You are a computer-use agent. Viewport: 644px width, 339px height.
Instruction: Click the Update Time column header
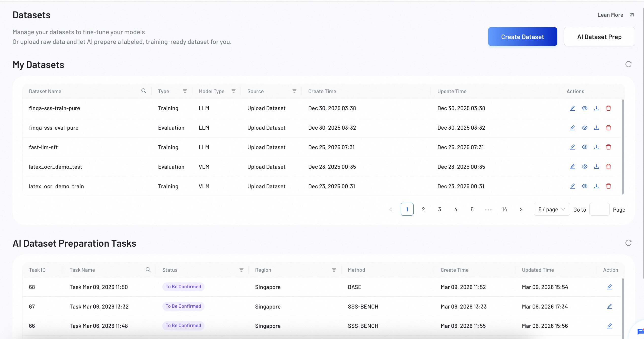(x=452, y=91)
